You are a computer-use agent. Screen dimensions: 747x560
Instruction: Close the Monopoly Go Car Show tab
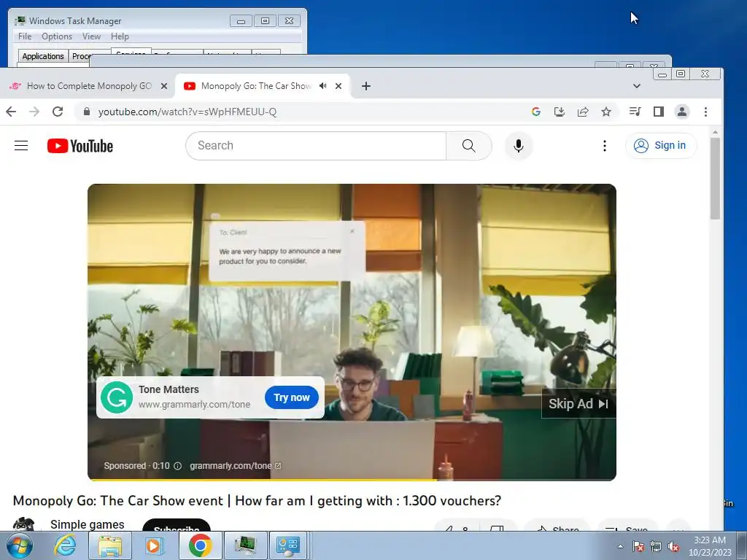[338, 86]
